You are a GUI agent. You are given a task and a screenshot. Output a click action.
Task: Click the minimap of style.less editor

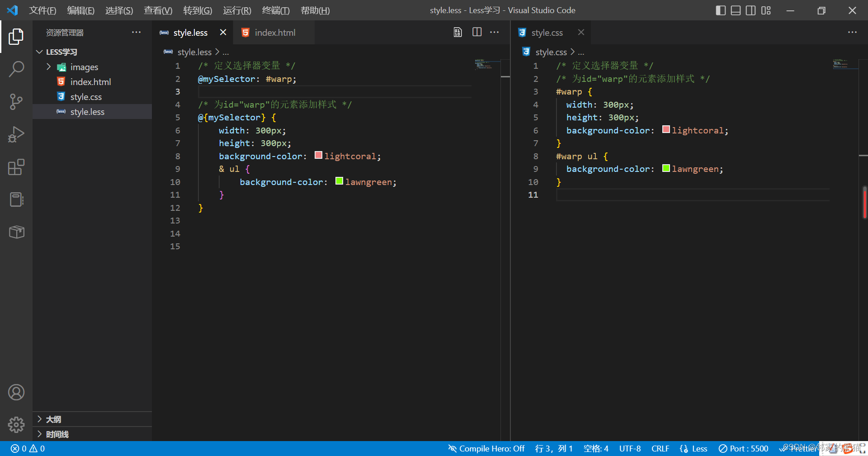tap(487, 65)
